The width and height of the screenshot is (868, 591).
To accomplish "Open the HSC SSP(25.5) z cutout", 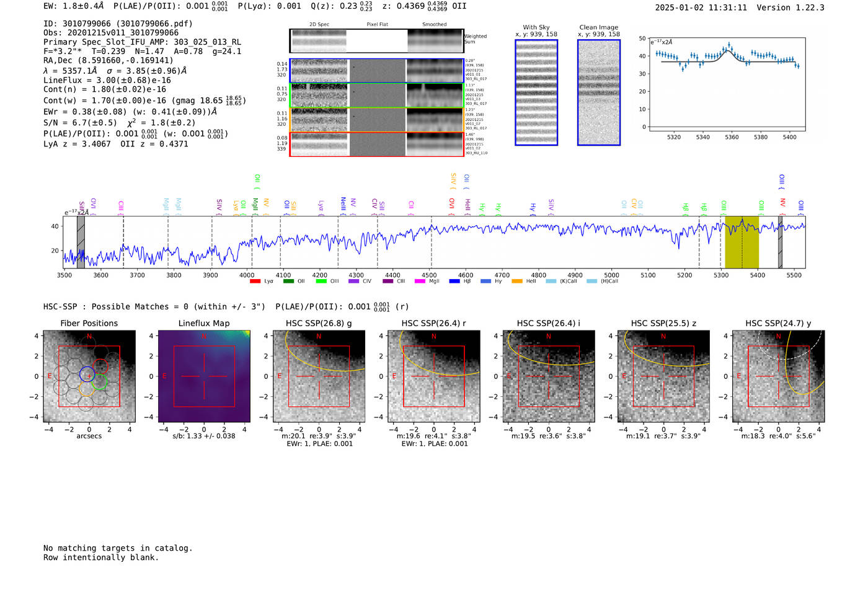I will [x=663, y=376].
